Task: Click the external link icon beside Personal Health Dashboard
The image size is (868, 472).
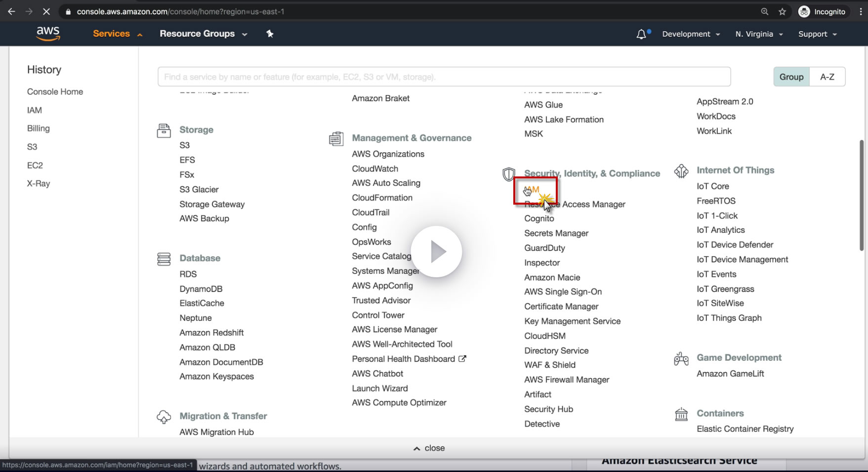Action: click(x=462, y=359)
